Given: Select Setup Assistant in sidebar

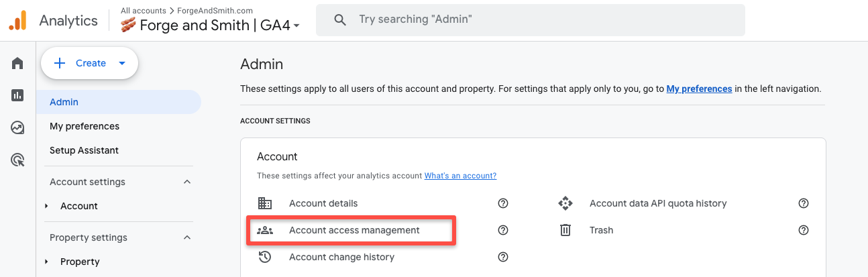Looking at the screenshot, I should click(84, 150).
